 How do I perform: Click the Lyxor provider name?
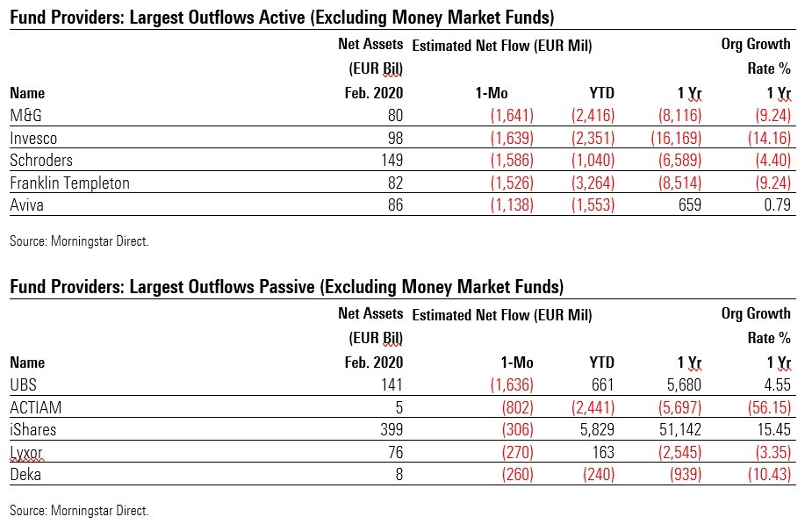[27, 454]
